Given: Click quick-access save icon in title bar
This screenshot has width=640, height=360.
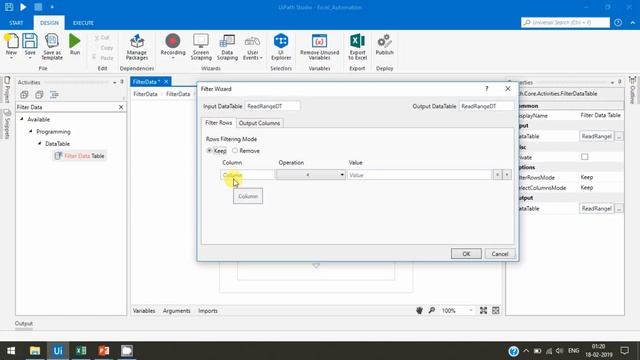Looking at the screenshot, I should (x=9, y=7).
